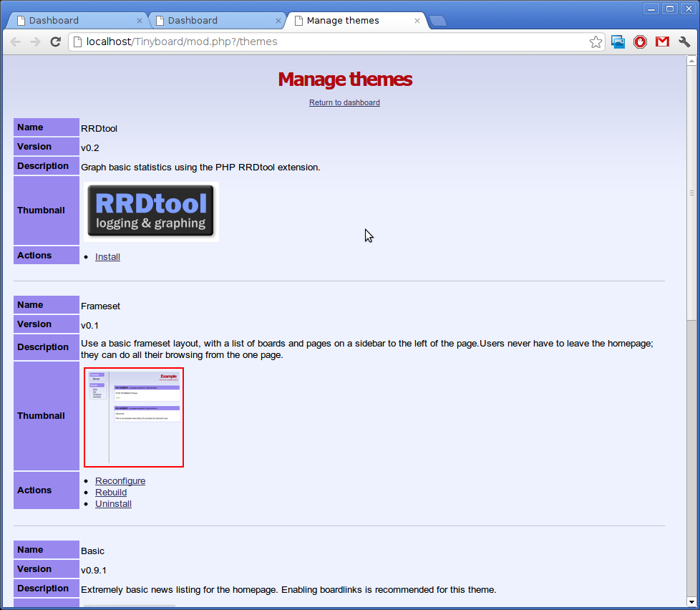Reload the page with the refresh icon
The height and width of the screenshot is (610, 700).
(55, 42)
